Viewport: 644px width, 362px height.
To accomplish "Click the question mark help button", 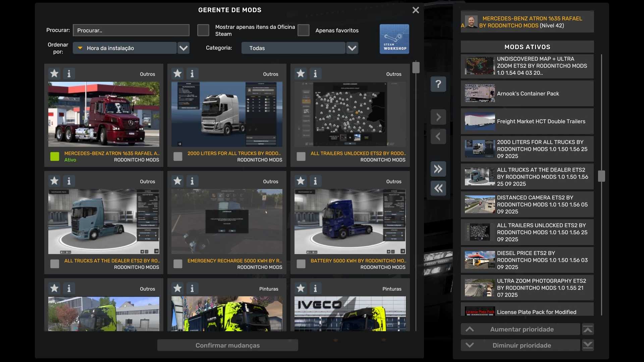I will point(438,84).
